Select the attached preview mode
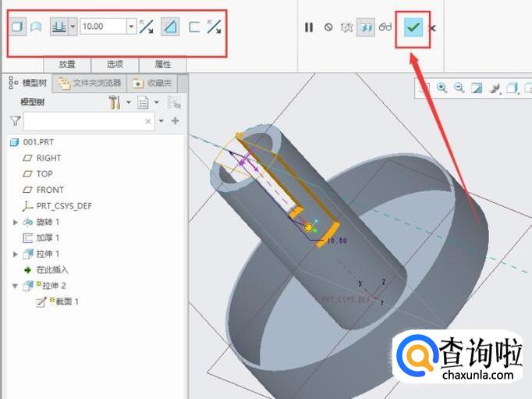 tap(366, 27)
